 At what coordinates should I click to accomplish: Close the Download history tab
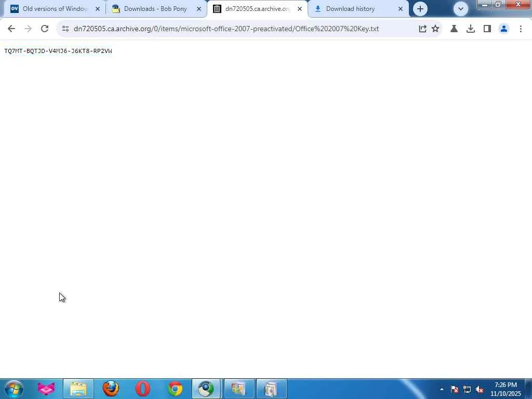click(x=401, y=9)
